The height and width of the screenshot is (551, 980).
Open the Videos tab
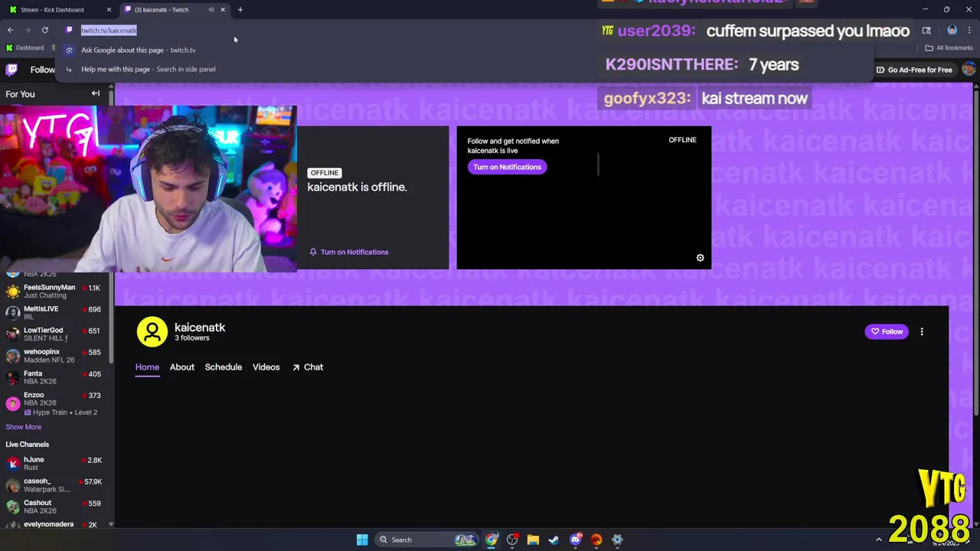click(266, 367)
